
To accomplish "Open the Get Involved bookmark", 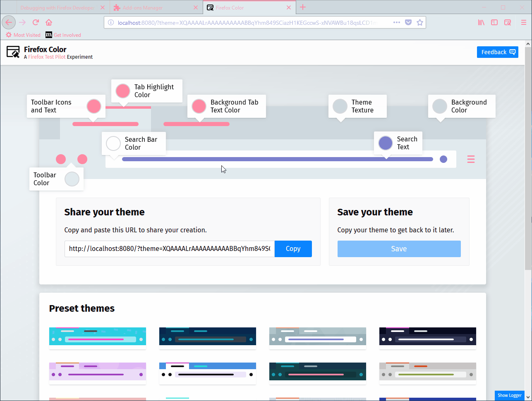I will (63, 35).
